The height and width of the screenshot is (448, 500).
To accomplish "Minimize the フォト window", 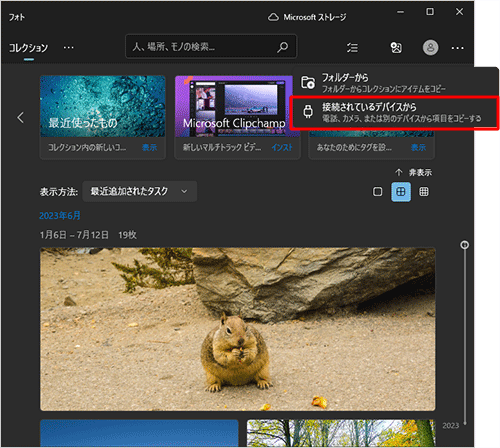I will [x=400, y=12].
